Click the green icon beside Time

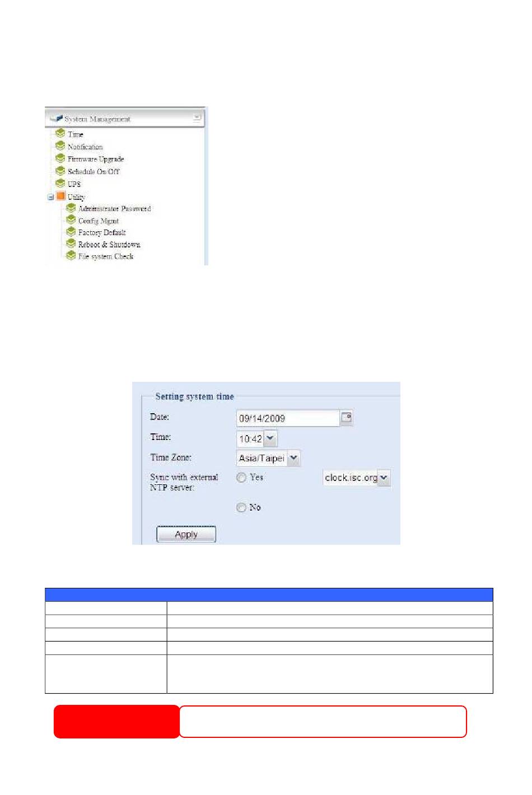click(60, 133)
